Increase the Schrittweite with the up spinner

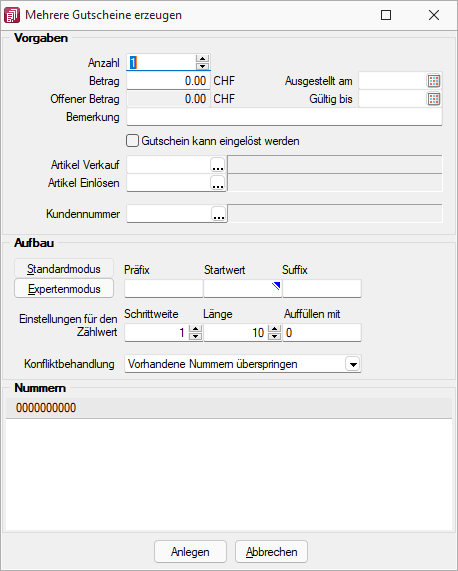click(x=196, y=329)
